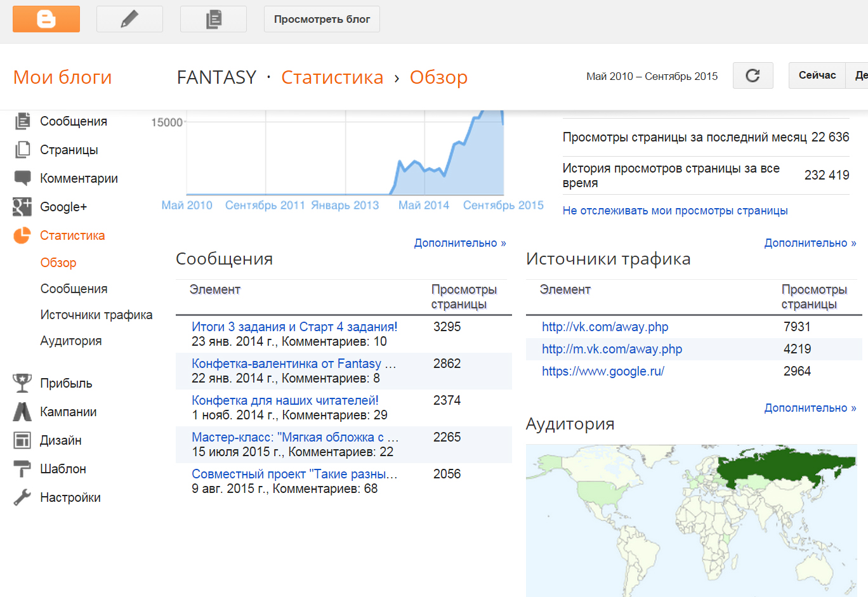Click the Сентябрь 2015 chart axis label
868x597 pixels.
pyautogui.click(x=503, y=205)
